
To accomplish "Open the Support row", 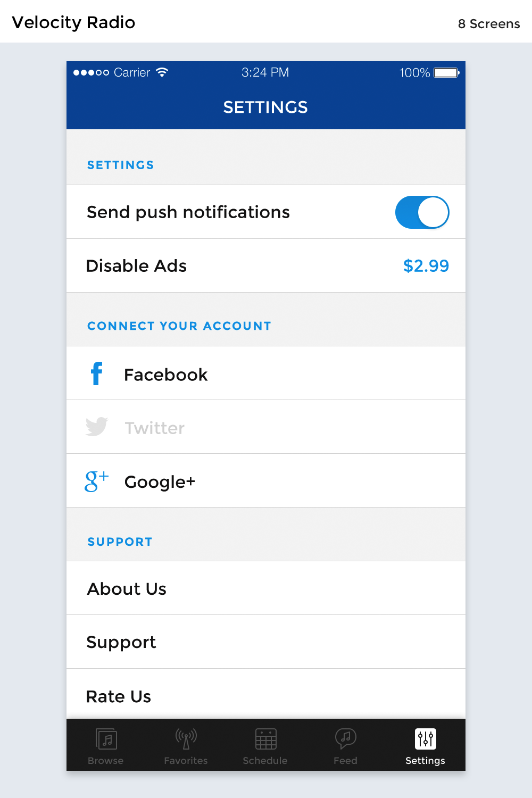I will (x=121, y=642).
